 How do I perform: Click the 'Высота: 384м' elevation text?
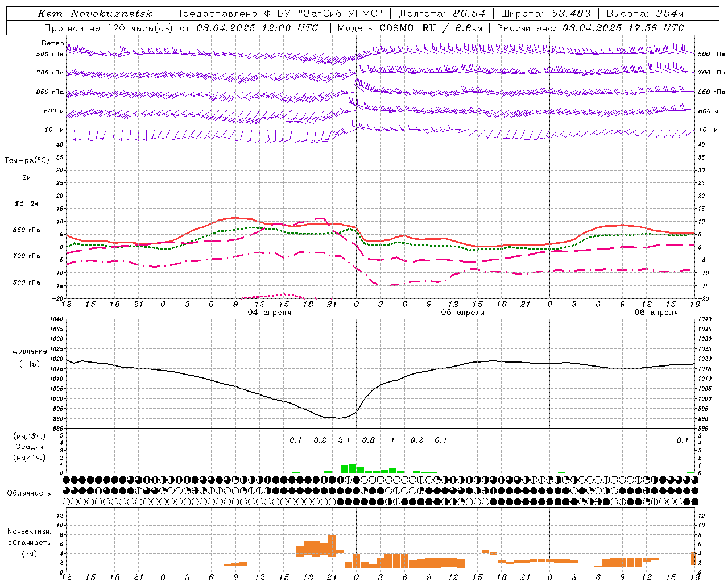[x=645, y=14]
